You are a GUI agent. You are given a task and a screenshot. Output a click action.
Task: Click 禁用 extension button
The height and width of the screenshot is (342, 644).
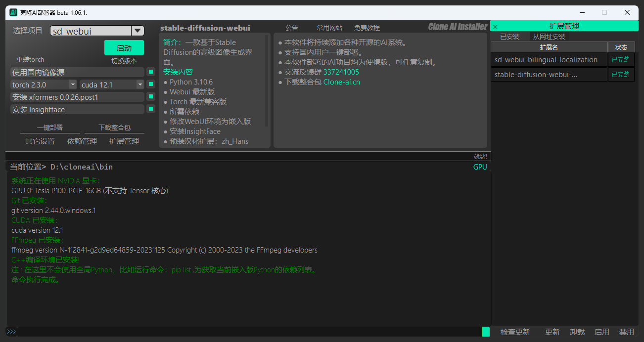[x=627, y=332]
